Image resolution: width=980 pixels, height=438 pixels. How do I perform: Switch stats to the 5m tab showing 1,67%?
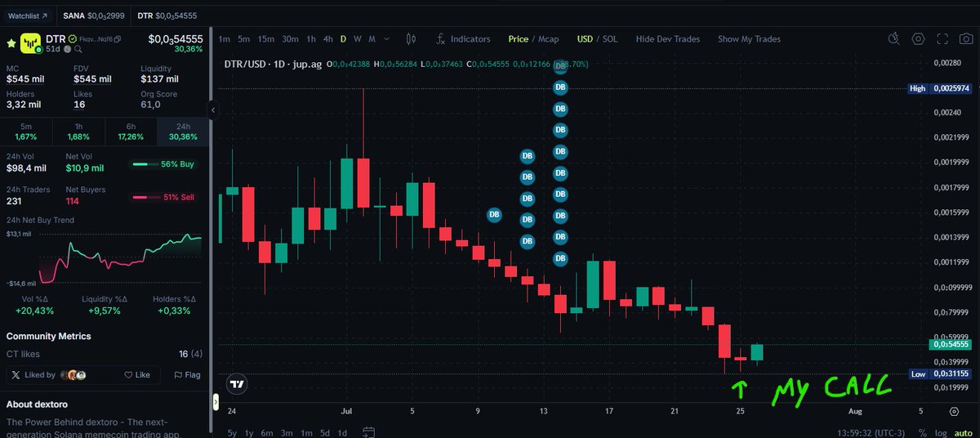26,131
